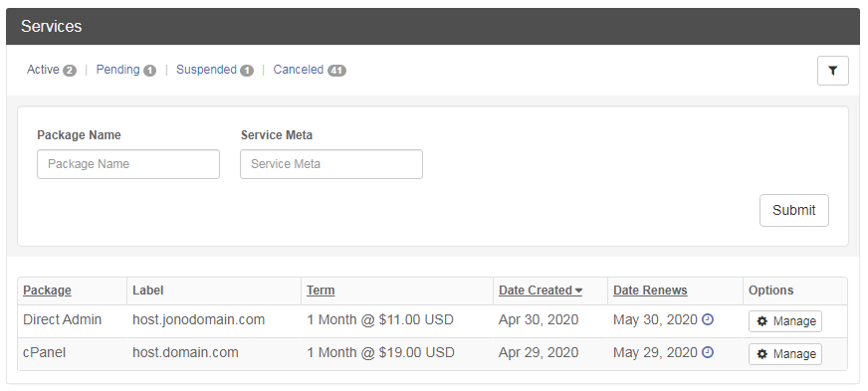Manage the Direct Admin service
The width and height of the screenshot is (868, 391).
785,320
